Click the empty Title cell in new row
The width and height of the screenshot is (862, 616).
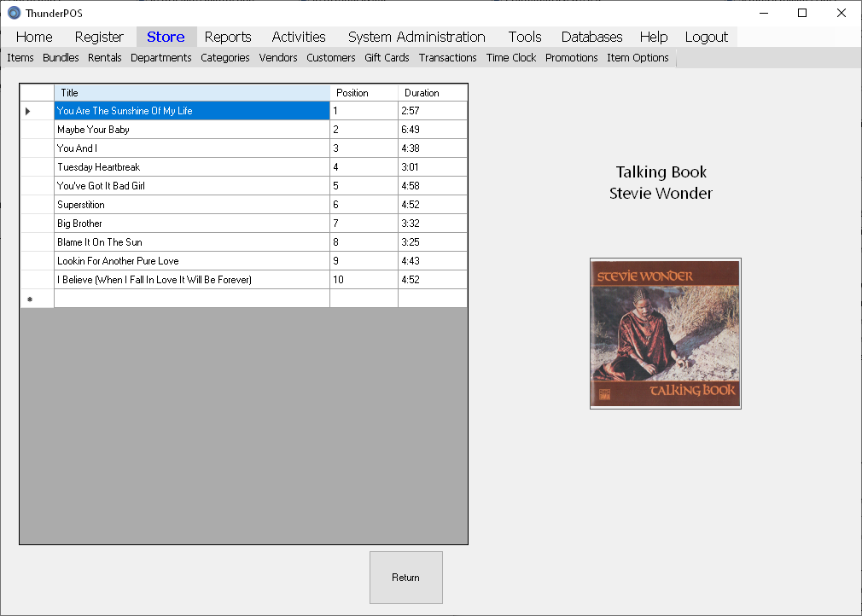point(192,299)
